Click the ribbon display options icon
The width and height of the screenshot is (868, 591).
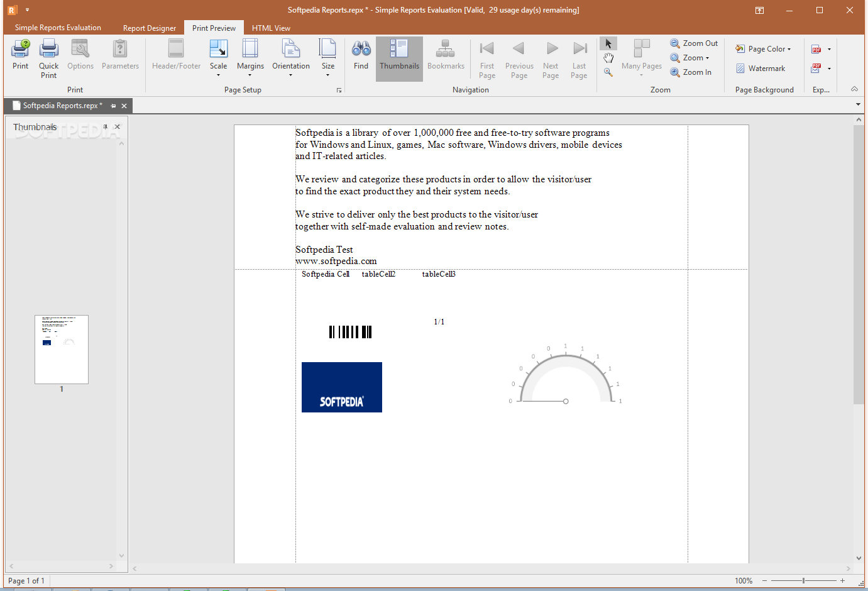pyautogui.click(x=759, y=10)
